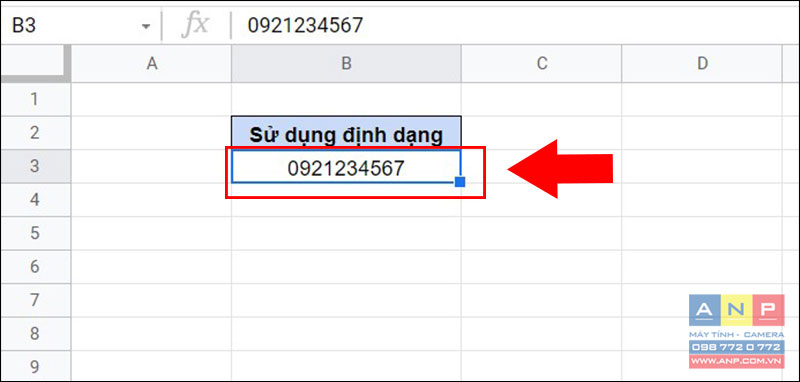This screenshot has height=382, width=800.
Task: Select row 3 header
Action: pos(36,166)
